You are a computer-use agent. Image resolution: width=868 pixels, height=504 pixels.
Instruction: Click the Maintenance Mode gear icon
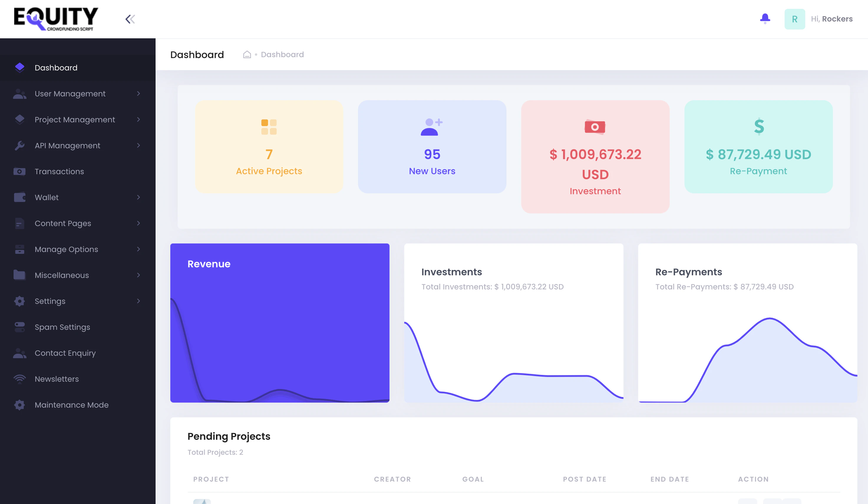[x=20, y=405]
